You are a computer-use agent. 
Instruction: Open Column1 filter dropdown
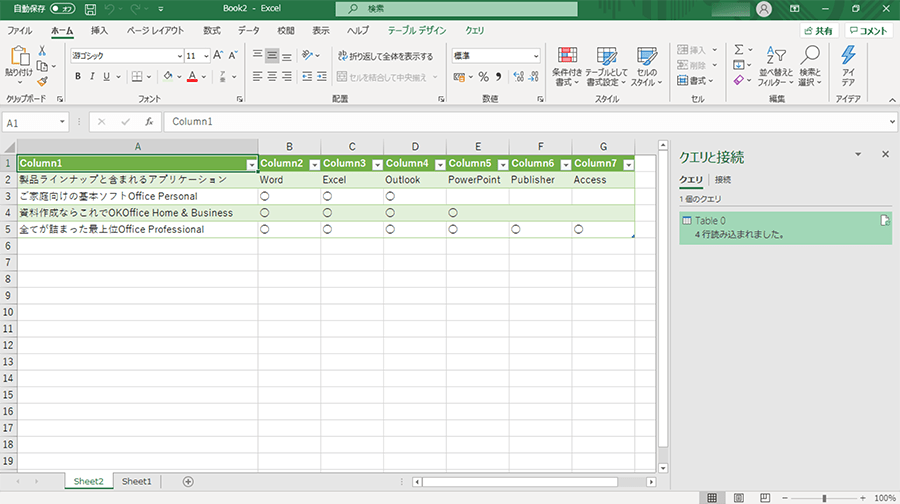(251, 165)
